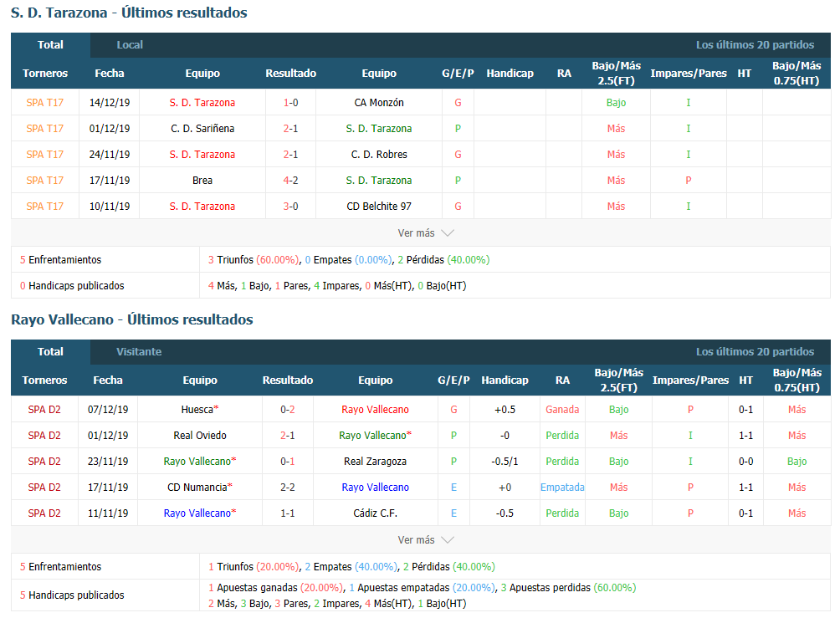
Task: Click SPA T17 tournament for 14/12/19 match
Action: click(44, 103)
